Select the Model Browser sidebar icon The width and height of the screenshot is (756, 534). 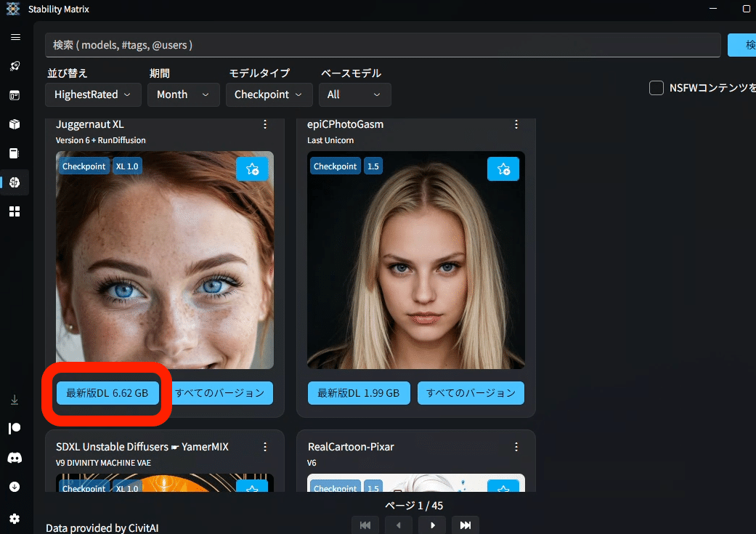point(15,182)
